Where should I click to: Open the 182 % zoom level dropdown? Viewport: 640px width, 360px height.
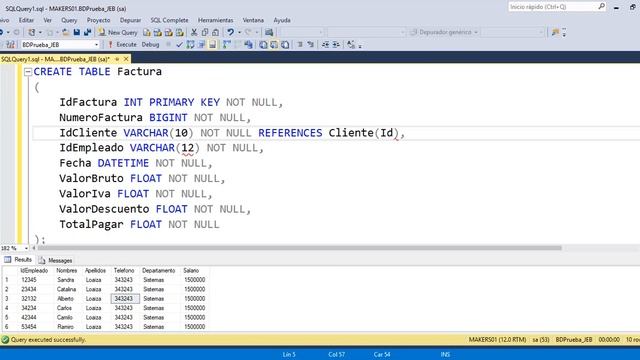click(26, 248)
